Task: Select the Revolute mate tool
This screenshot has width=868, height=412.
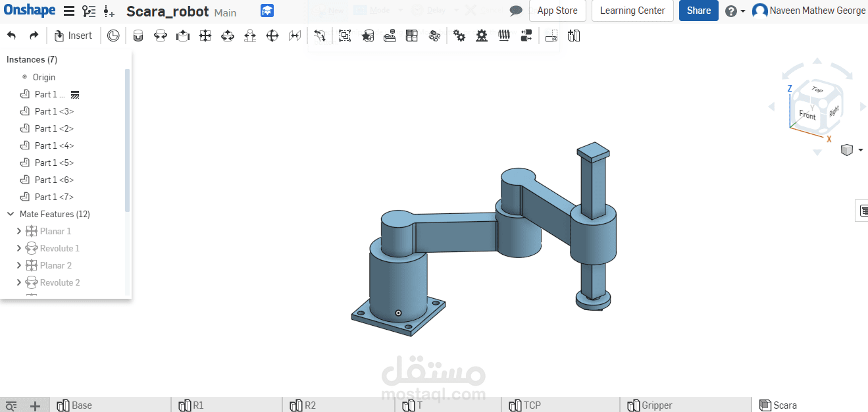Action: coord(161,36)
